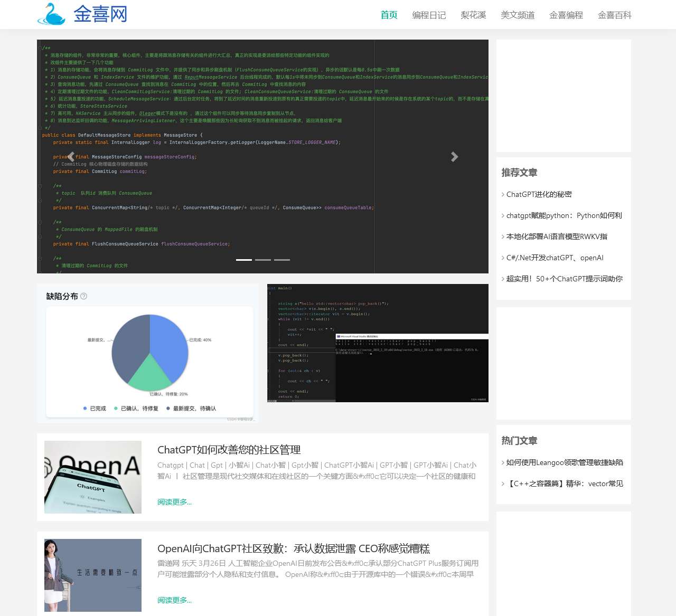676x616 pixels.
Task: Open recommended article ChatGPT进化的秘密
Action: click(539, 194)
